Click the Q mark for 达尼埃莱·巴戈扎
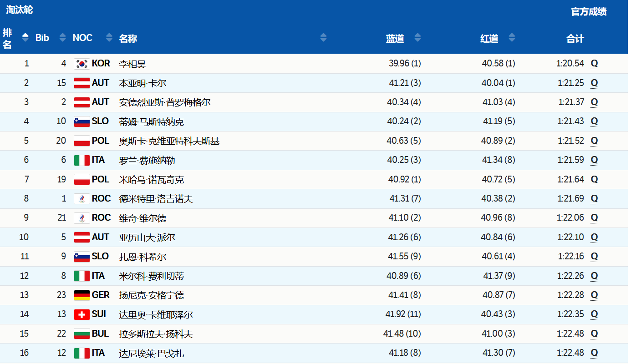631x364 pixels. pos(594,353)
